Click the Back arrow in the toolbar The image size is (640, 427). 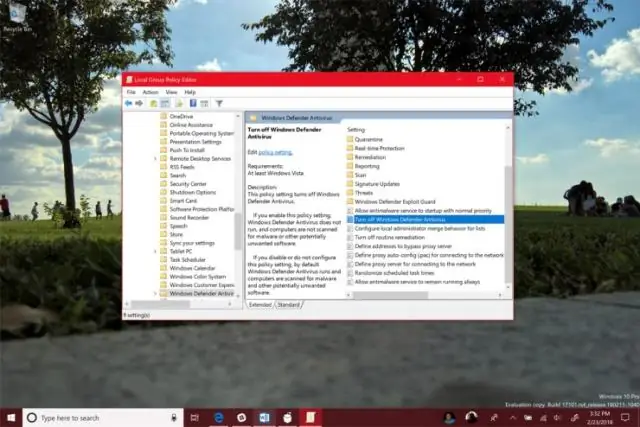(x=129, y=103)
